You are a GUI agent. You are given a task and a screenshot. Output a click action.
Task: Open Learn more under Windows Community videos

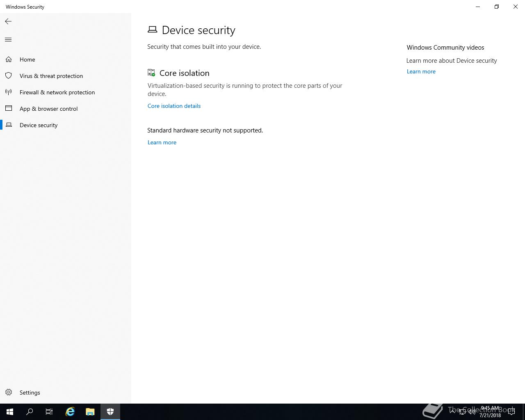[421, 71]
